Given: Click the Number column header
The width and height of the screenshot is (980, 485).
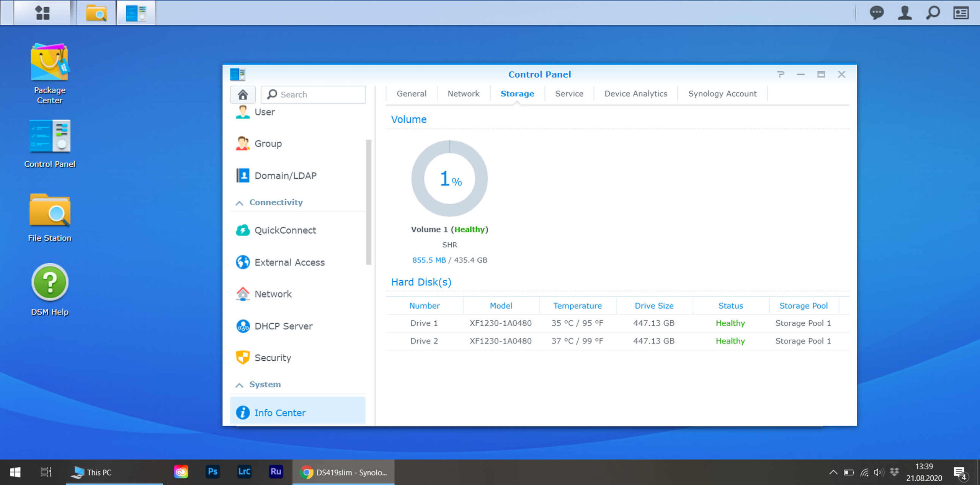Looking at the screenshot, I should pos(425,306).
